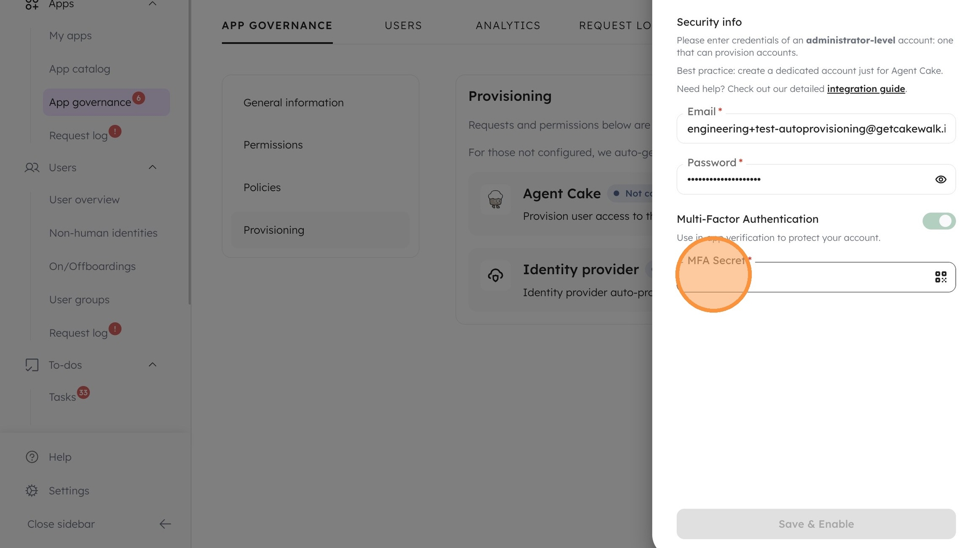Switch to the Analytics tab

(x=508, y=26)
